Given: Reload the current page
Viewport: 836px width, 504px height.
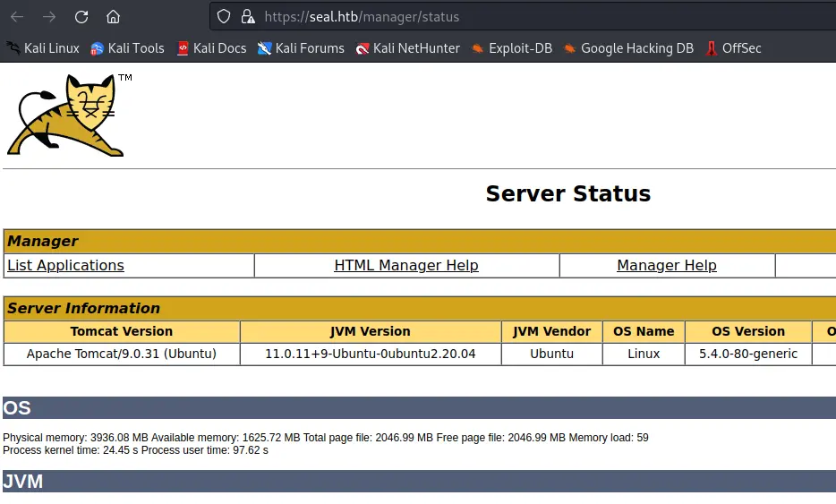Looking at the screenshot, I should point(81,17).
